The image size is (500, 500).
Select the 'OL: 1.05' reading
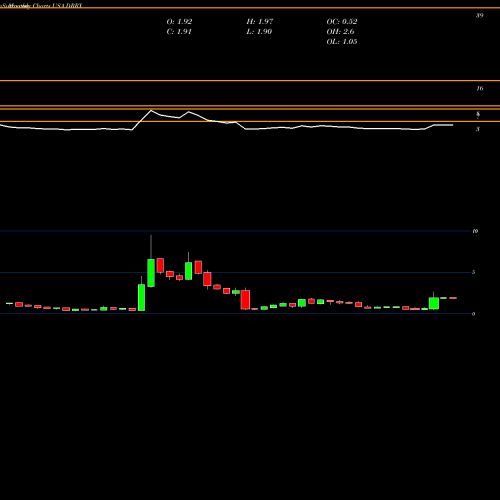coord(342,42)
